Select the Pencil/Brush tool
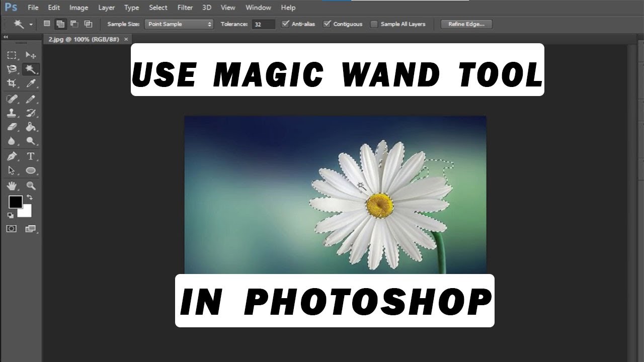The image size is (644, 362). click(x=31, y=99)
